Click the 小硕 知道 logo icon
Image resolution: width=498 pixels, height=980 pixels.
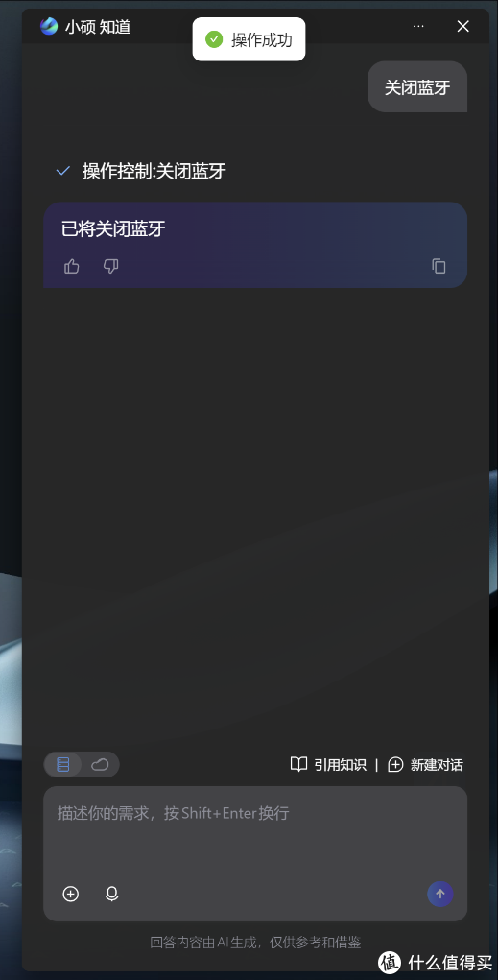49,26
